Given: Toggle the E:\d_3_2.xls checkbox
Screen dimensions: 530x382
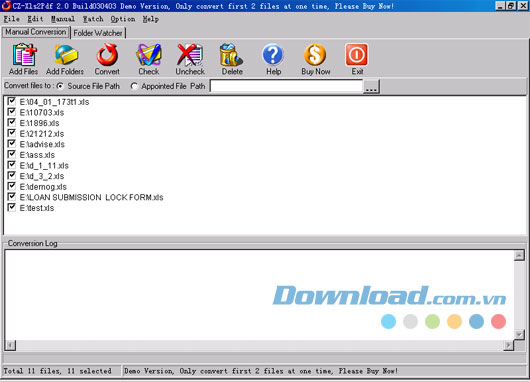Looking at the screenshot, I should pos(12,175).
